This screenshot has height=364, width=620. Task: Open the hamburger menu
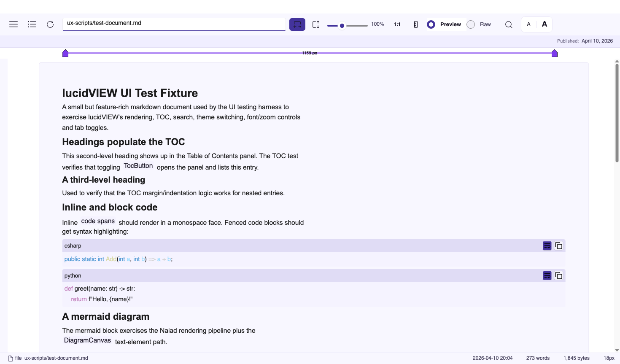click(13, 24)
